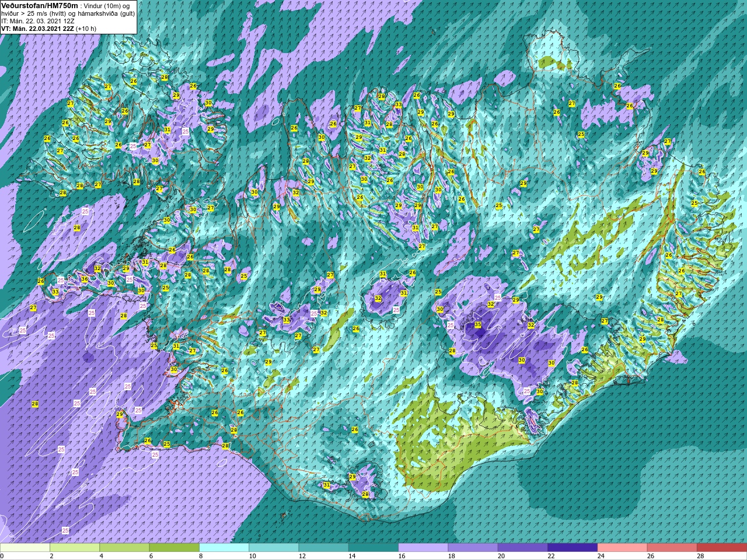Click the light green 2–4 legend swatch

click(75, 548)
